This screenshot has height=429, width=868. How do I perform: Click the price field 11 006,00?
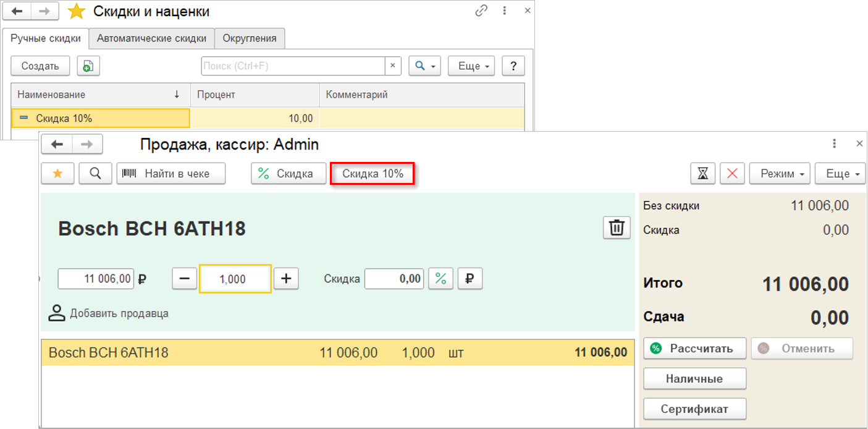96,279
